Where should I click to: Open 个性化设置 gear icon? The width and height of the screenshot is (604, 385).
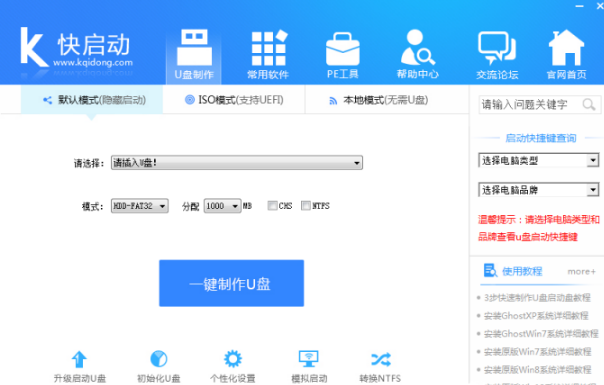pyautogui.click(x=233, y=359)
